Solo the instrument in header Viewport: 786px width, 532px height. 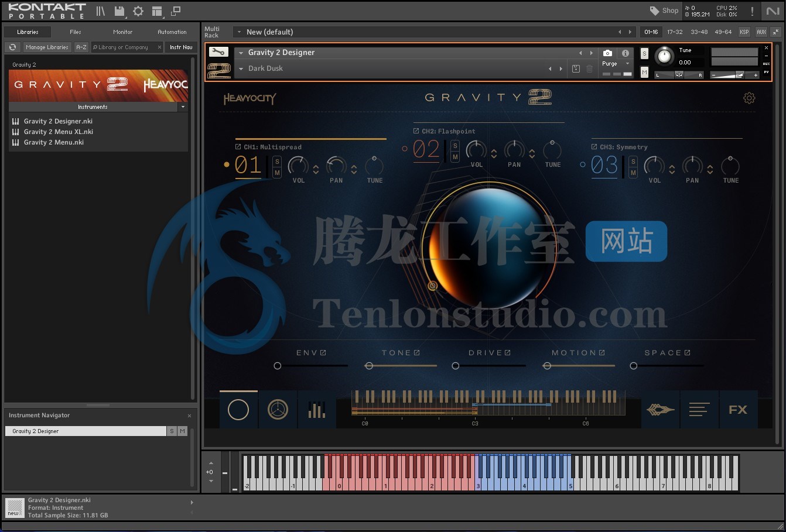[x=644, y=53]
